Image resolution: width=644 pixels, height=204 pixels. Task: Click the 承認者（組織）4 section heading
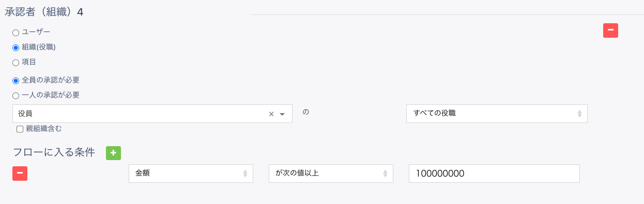pyautogui.click(x=44, y=11)
